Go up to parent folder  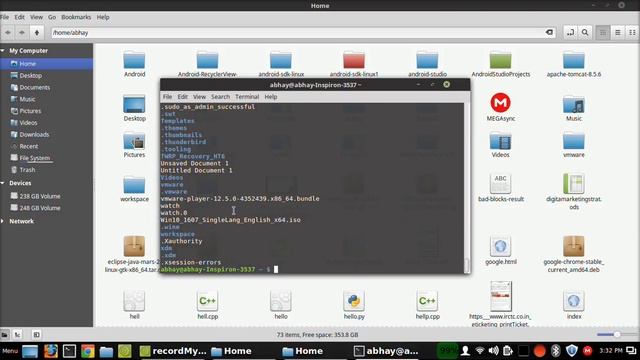[37, 33]
